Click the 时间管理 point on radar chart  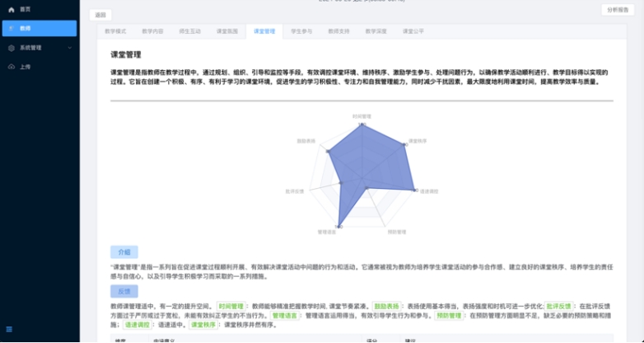(362, 124)
